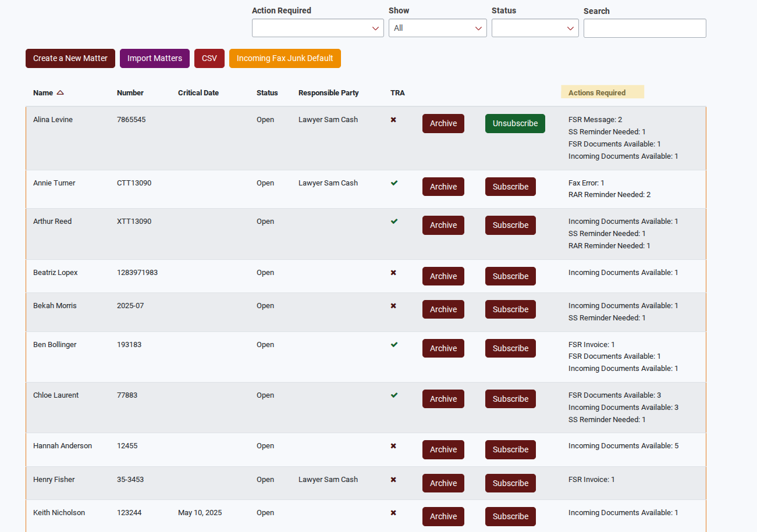Open the Action Required dropdown
The width and height of the screenshot is (757, 532).
(x=318, y=28)
